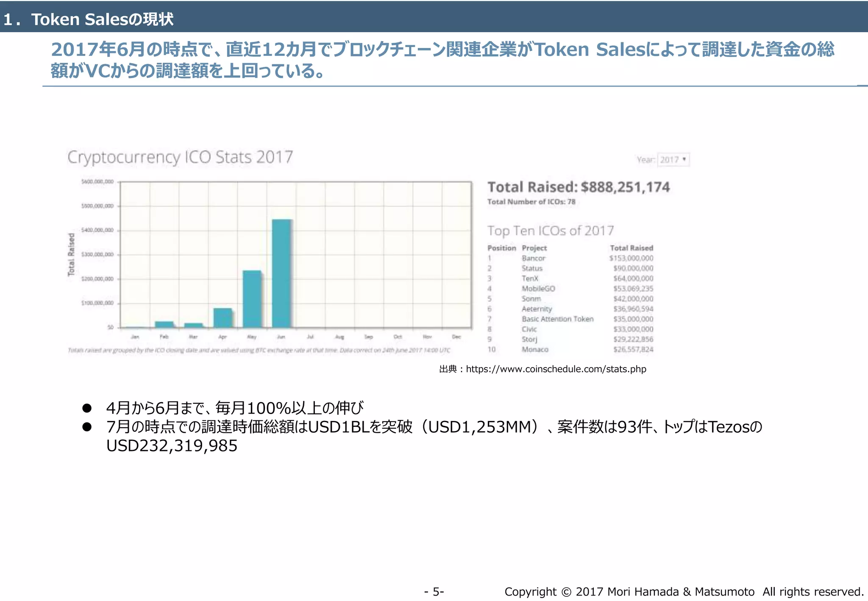Click the Position column header
Viewport: 868px width, 601px height.
pos(502,248)
